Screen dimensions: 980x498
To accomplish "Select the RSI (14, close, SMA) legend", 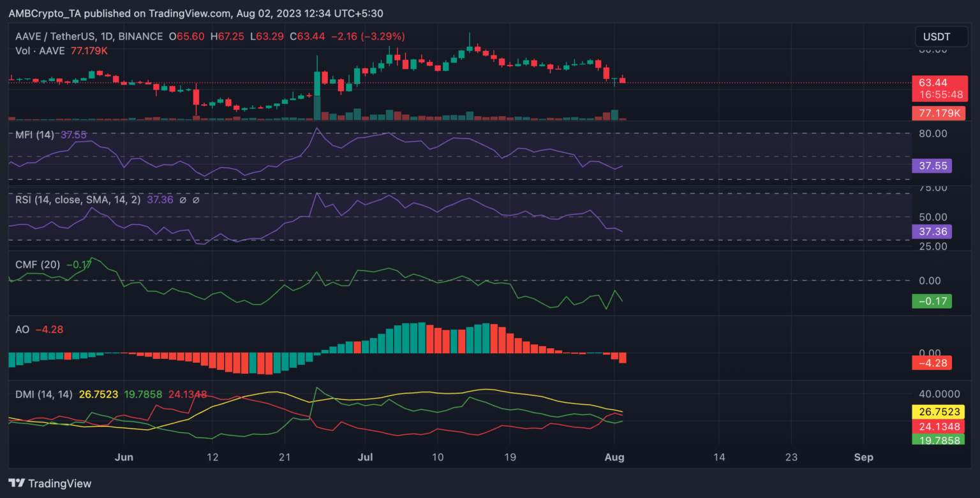I will pos(78,200).
